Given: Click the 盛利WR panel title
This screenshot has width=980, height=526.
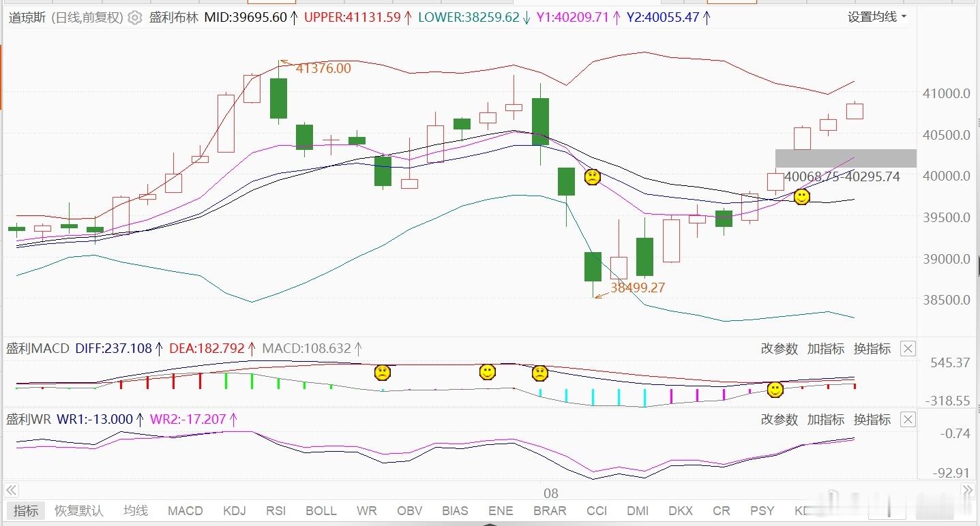Looking at the screenshot, I should [29, 420].
